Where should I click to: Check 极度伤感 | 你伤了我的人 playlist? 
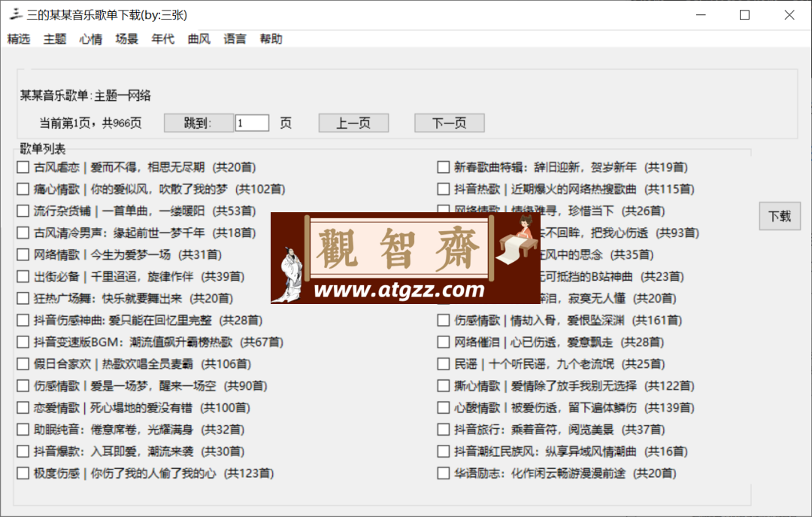point(23,473)
